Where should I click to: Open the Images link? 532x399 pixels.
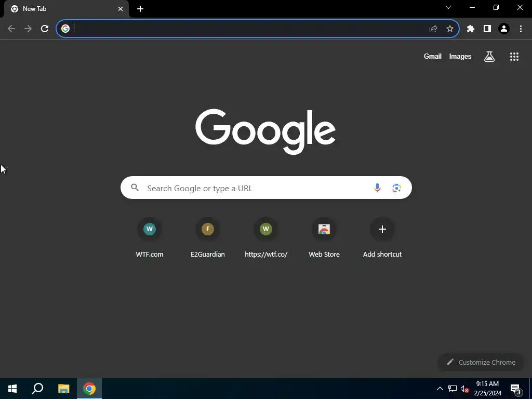pyautogui.click(x=460, y=56)
